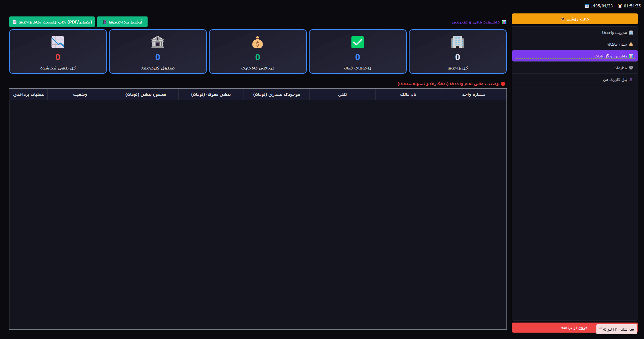Image resolution: width=644 pixels, height=339 pixels.
Task: Click the موجودی صندوق (تومان) column header
Action: [277, 95]
